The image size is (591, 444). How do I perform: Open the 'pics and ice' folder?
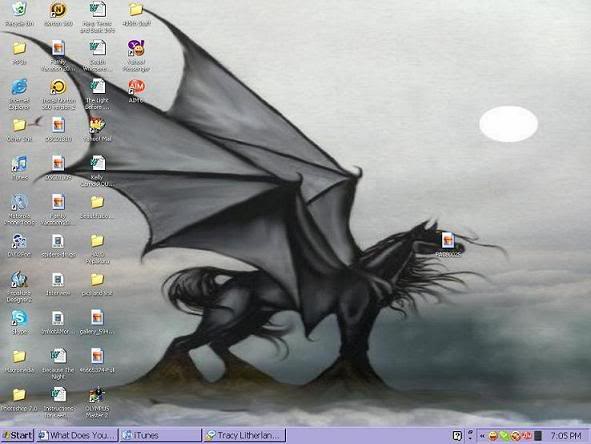coord(97,284)
